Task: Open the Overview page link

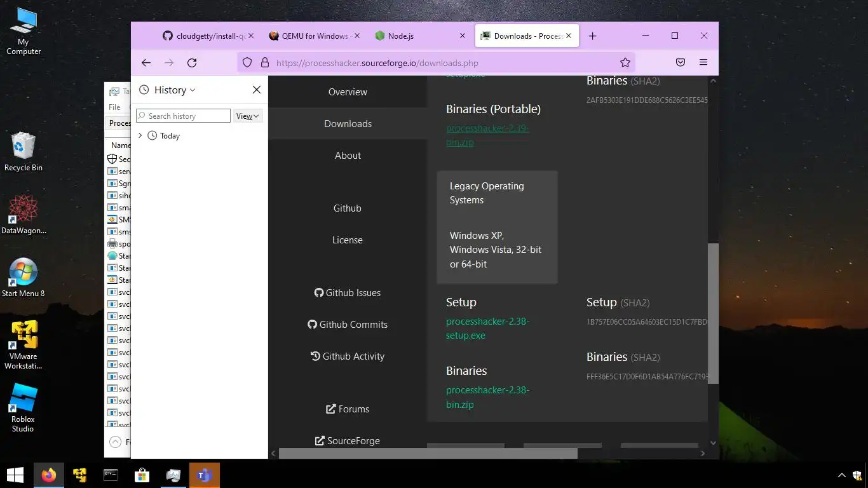Action: pos(348,91)
